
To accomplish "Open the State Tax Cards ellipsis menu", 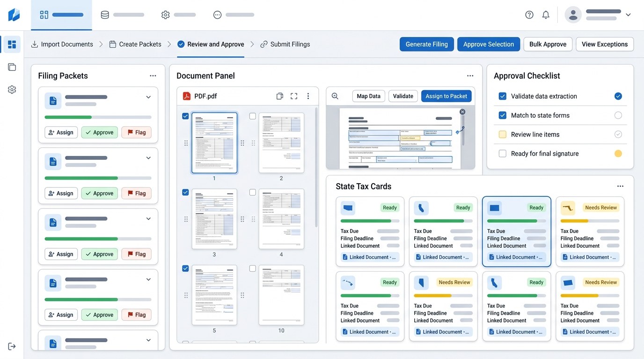I will click(621, 186).
